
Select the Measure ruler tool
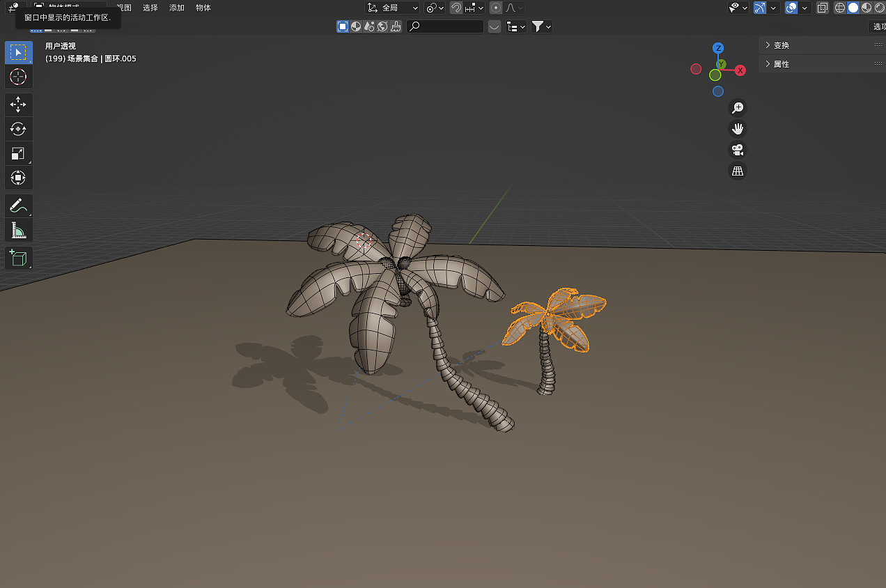(x=18, y=230)
